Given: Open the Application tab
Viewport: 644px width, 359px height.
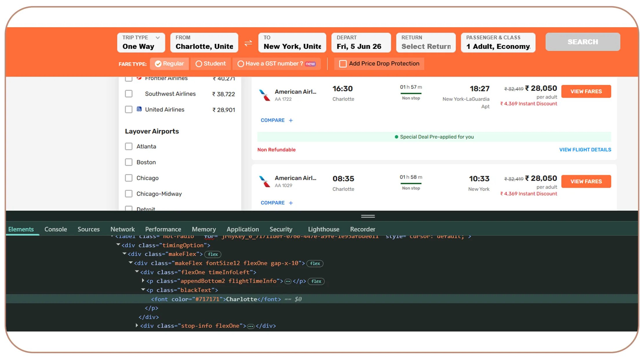Looking at the screenshot, I should 243,229.
